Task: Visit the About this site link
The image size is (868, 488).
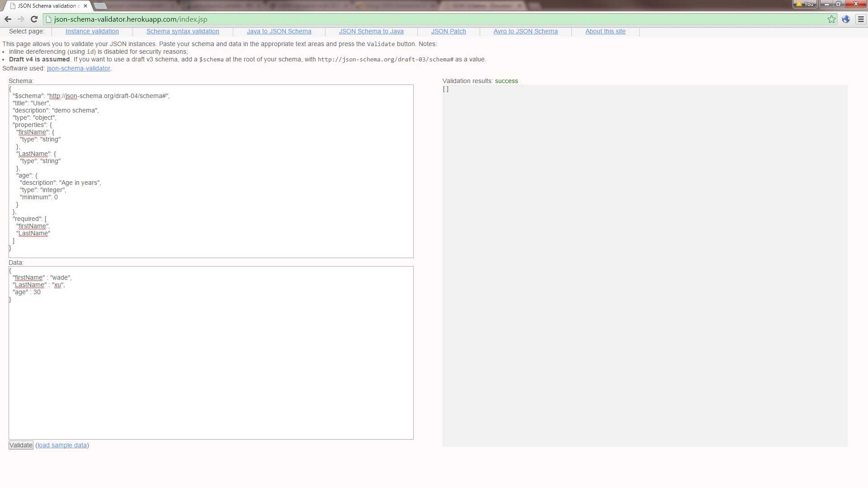Action: [x=605, y=31]
